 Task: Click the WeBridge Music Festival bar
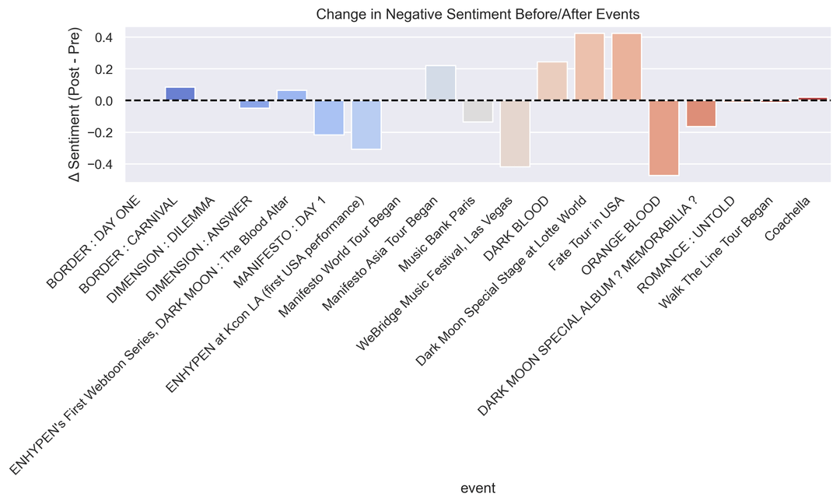(515, 134)
